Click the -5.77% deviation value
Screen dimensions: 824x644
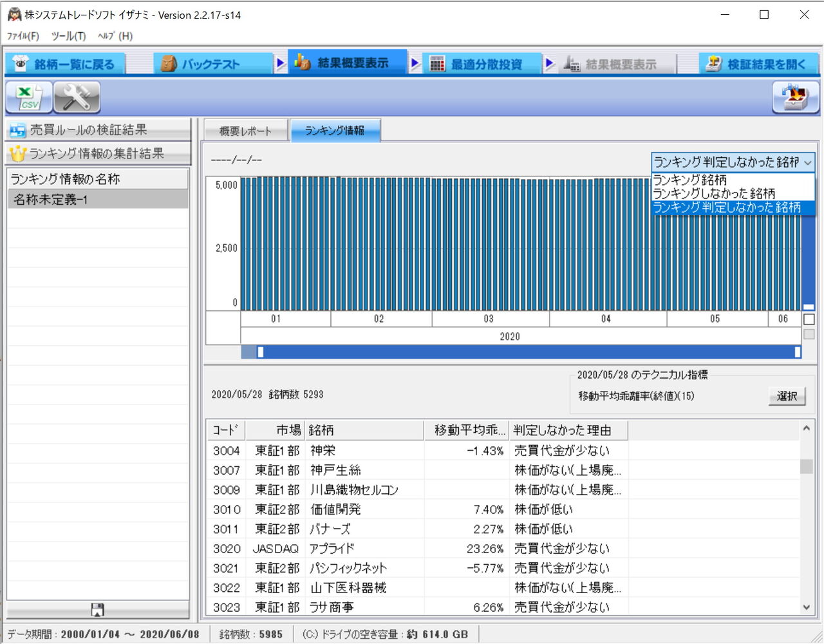point(485,568)
